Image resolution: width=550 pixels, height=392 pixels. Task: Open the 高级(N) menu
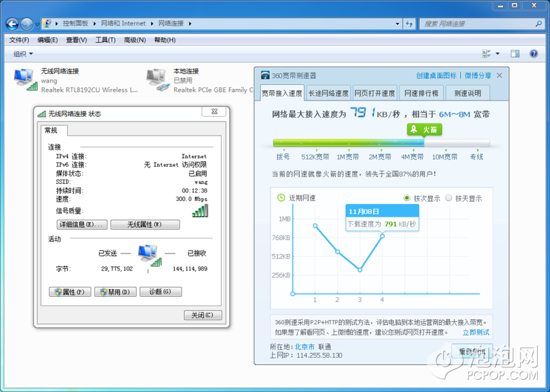click(x=135, y=40)
